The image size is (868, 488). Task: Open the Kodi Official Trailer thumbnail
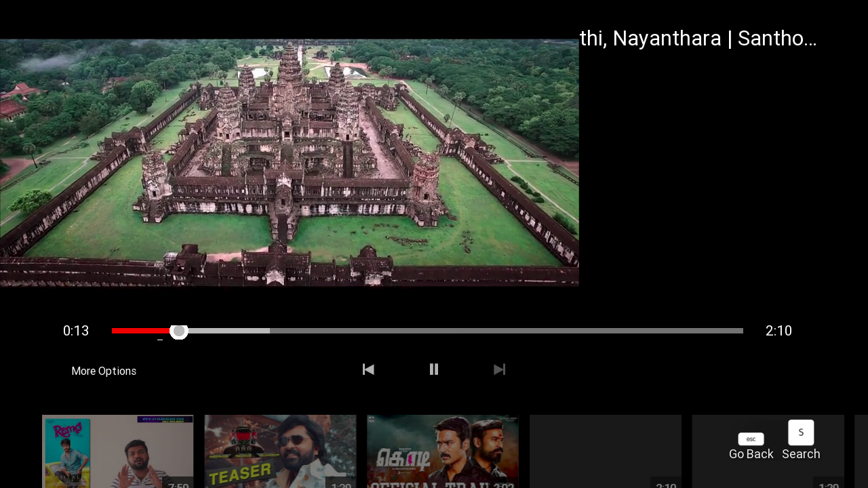[x=443, y=451]
